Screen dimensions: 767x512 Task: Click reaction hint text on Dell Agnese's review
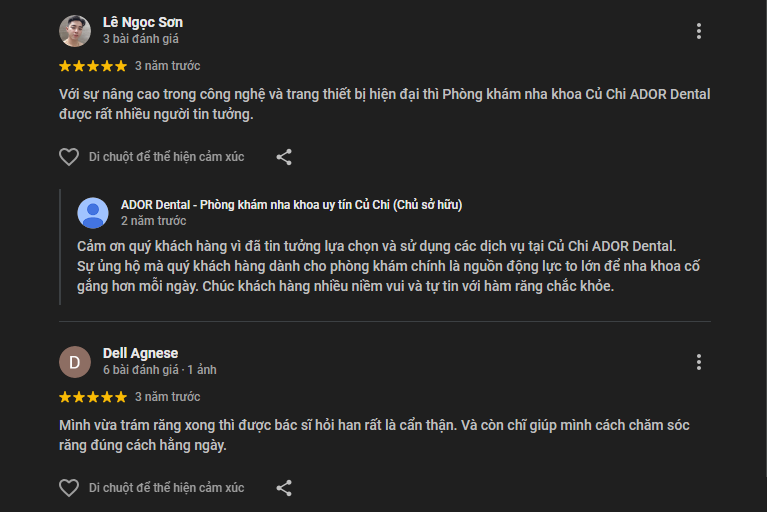(x=166, y=488)
